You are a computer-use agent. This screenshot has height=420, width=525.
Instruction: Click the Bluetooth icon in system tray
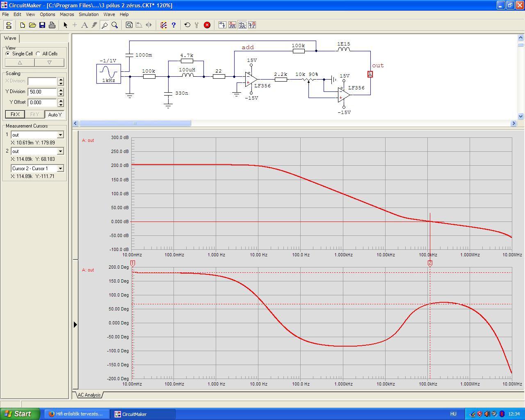[502, 414]
